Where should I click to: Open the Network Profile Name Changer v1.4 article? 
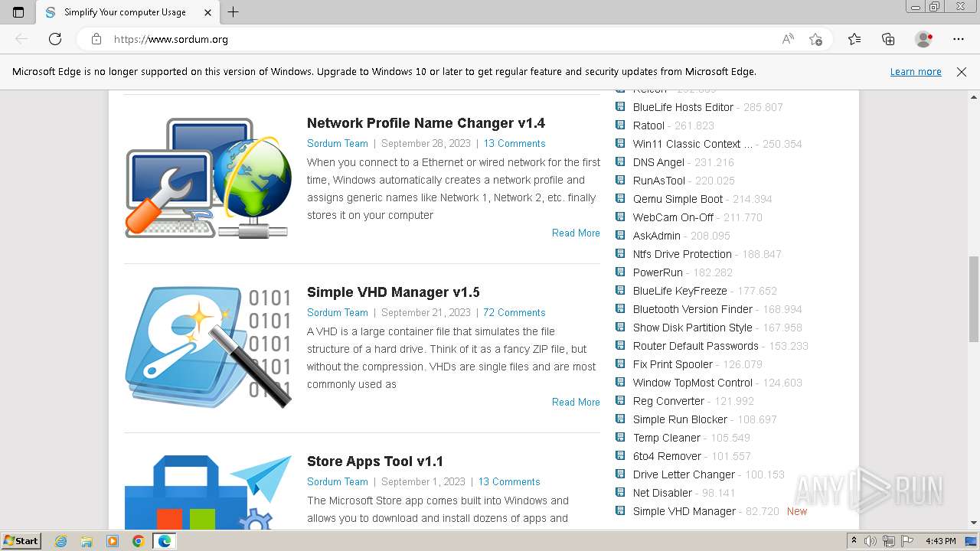tap(426, 123)
